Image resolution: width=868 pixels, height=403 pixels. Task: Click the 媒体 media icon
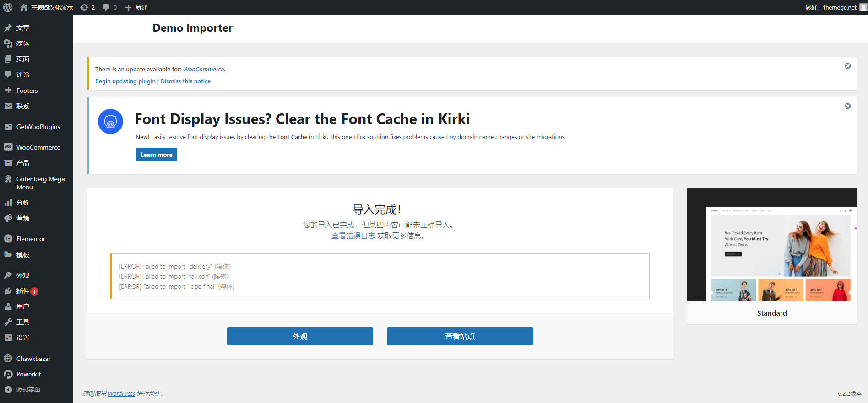tap(8, 43)
